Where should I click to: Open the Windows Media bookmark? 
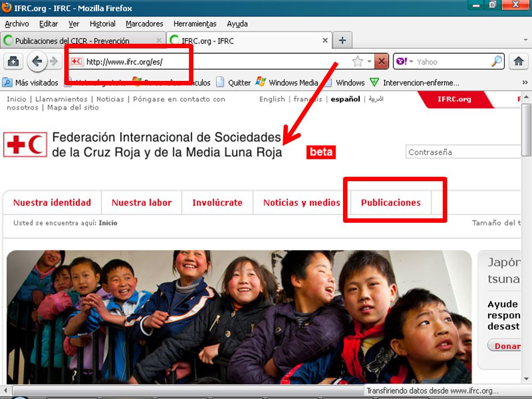click(x=287, y=83)
